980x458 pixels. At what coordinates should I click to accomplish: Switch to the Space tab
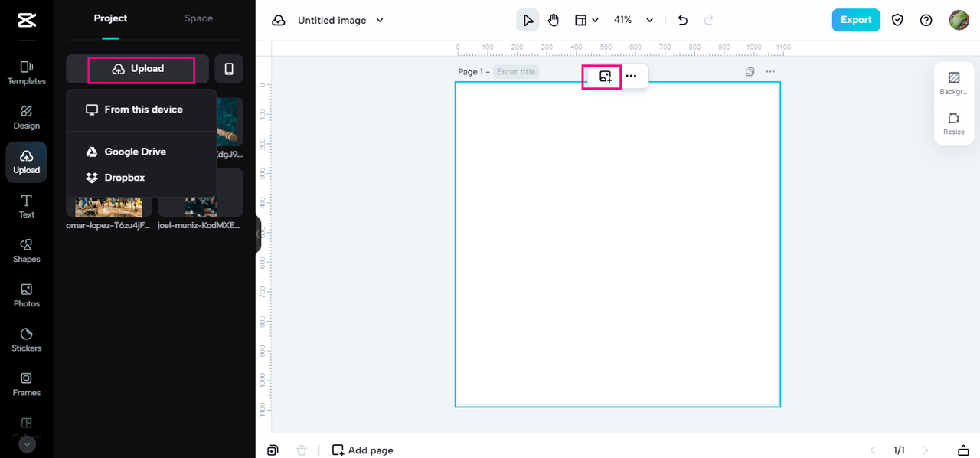(x=198, y=18)
